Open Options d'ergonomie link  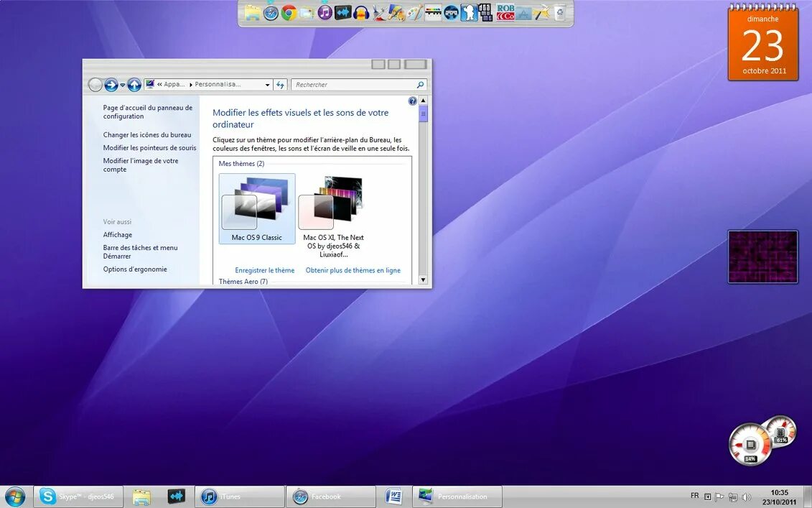(135, 269)
